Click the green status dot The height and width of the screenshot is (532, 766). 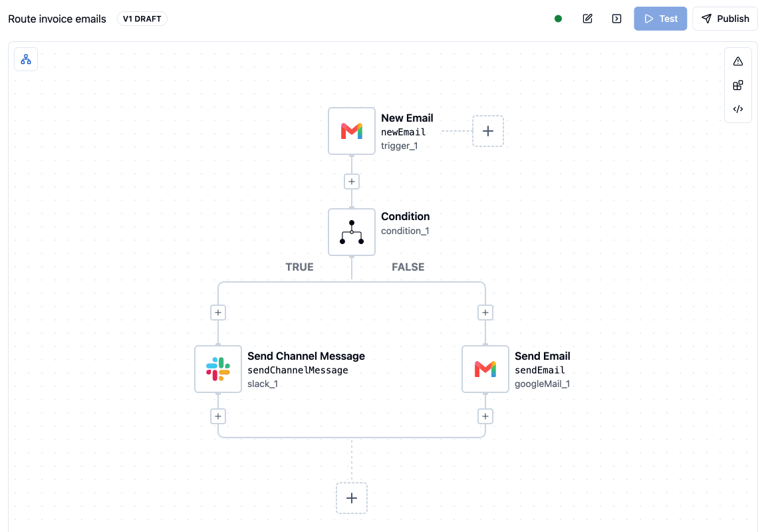[x=559, y=19]
